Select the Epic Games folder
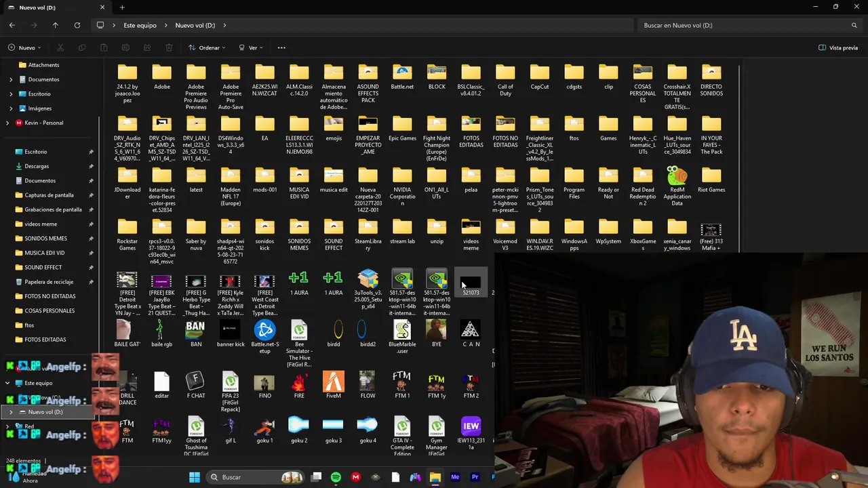Image resolution: width=868 pixels, height=488 pixels. [402, 129]
